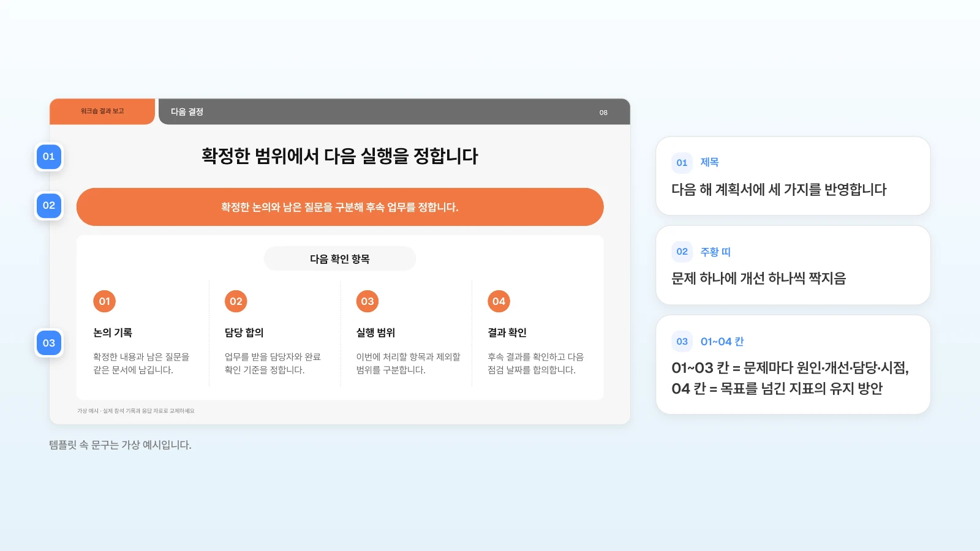Click the blue 주황 띠 label
This screenshot has width=980, height=551.
[715, 252]
